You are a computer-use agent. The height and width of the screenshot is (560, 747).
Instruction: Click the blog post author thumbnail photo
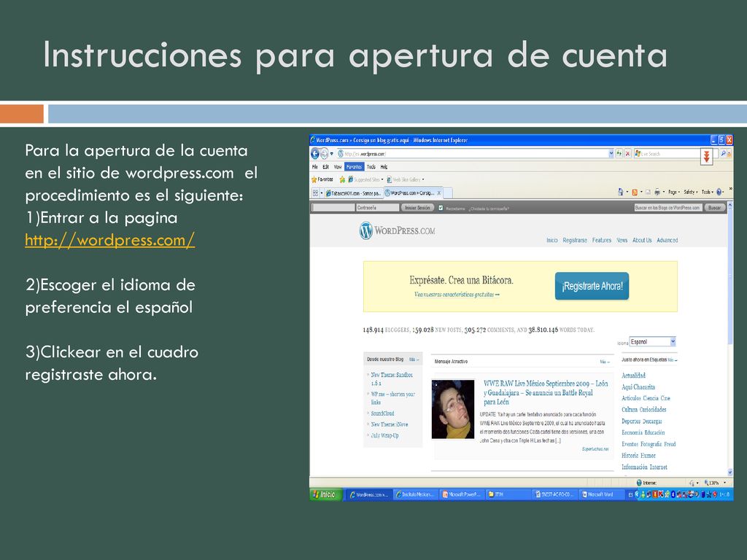[452, 409]
